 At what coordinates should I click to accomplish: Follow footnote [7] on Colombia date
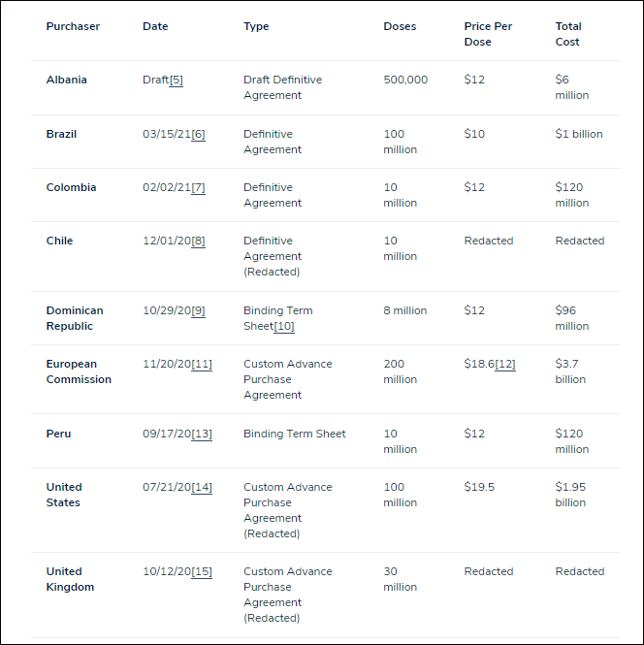pos(198,187)
